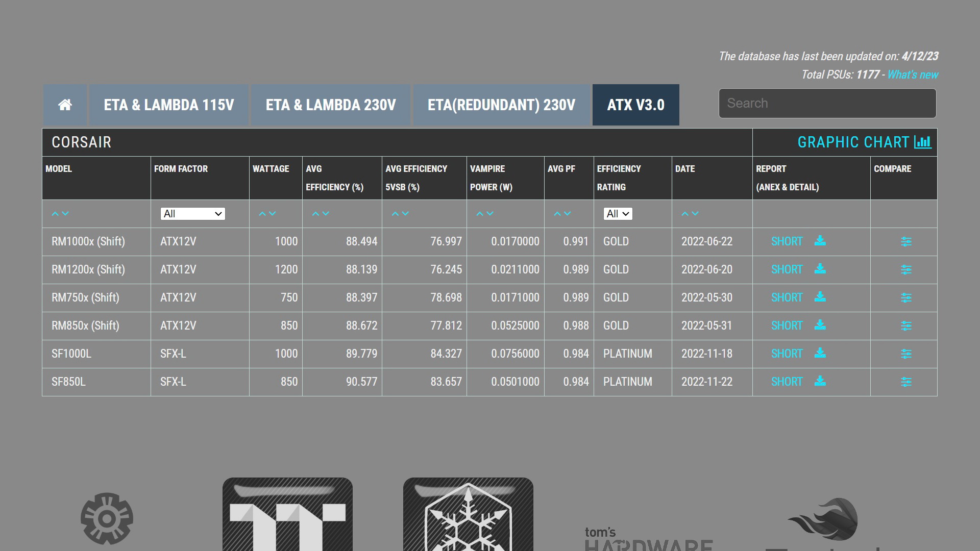Sort Wattage column descending arrow
Image resolution: width=980 pixels, height=551 pixels.
click(273, 214)
